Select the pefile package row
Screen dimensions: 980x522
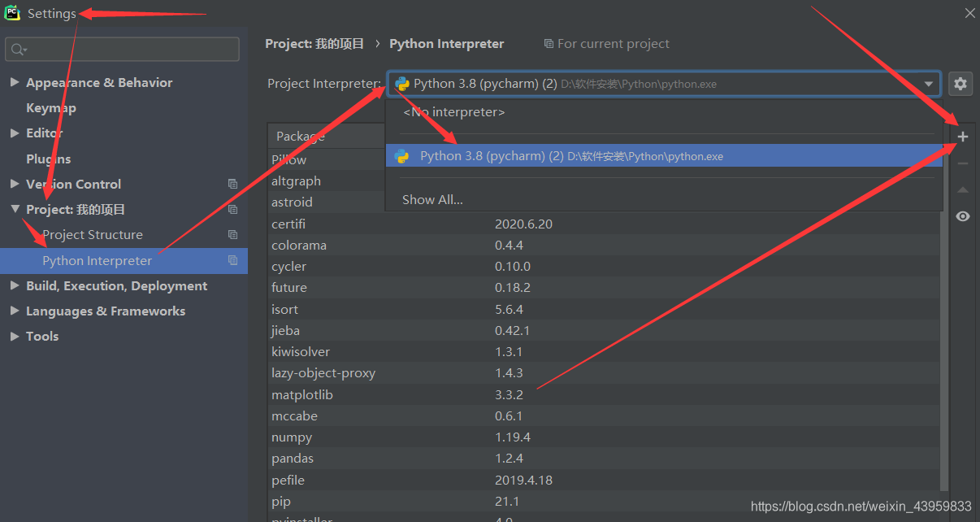click(604, 481)
